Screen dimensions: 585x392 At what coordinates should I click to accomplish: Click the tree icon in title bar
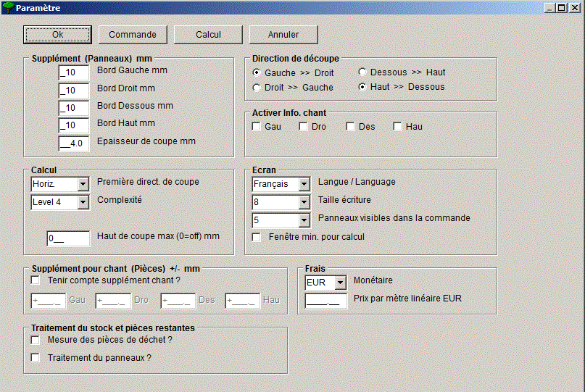point(8,8)
